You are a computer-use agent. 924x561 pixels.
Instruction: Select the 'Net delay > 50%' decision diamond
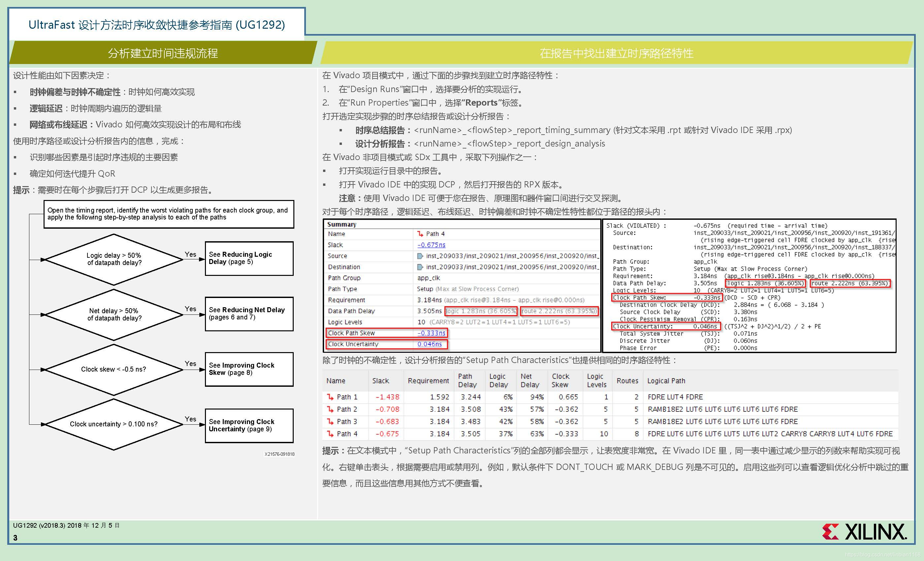(114, 314)
